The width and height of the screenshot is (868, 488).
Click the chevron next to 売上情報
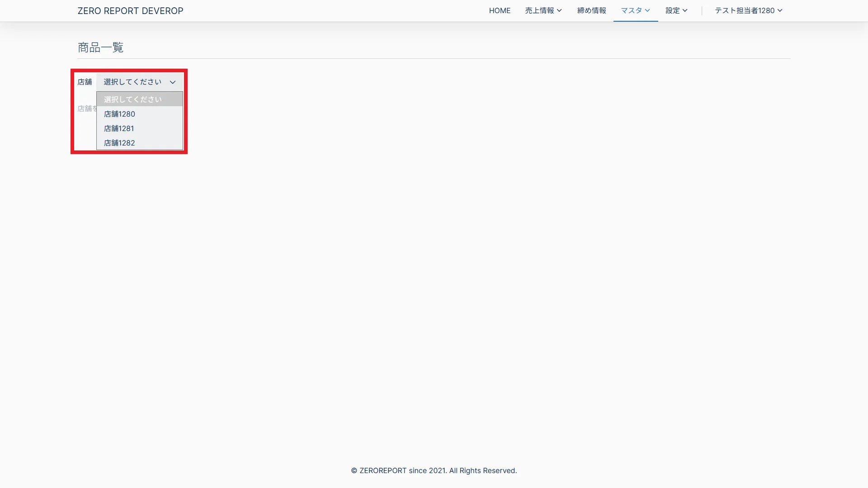[560, 11]
